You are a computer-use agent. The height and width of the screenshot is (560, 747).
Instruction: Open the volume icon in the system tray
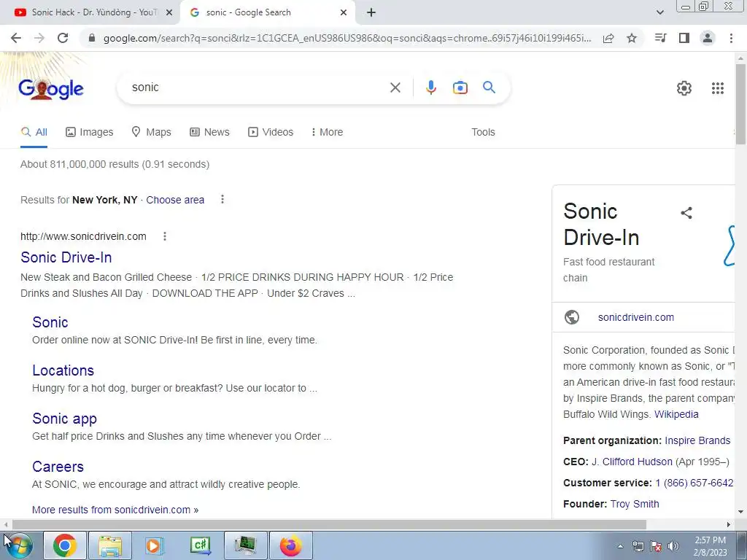tap(673, 546)
